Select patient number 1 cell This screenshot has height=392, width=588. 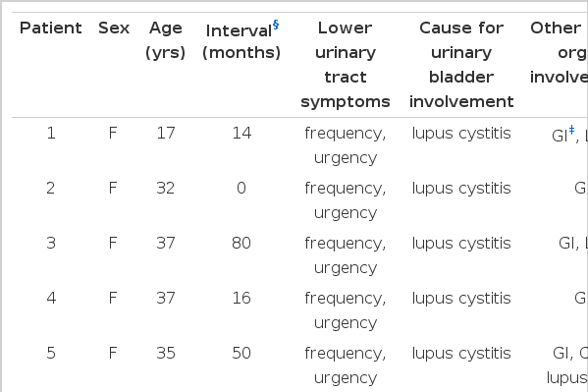tap(51, 133)
